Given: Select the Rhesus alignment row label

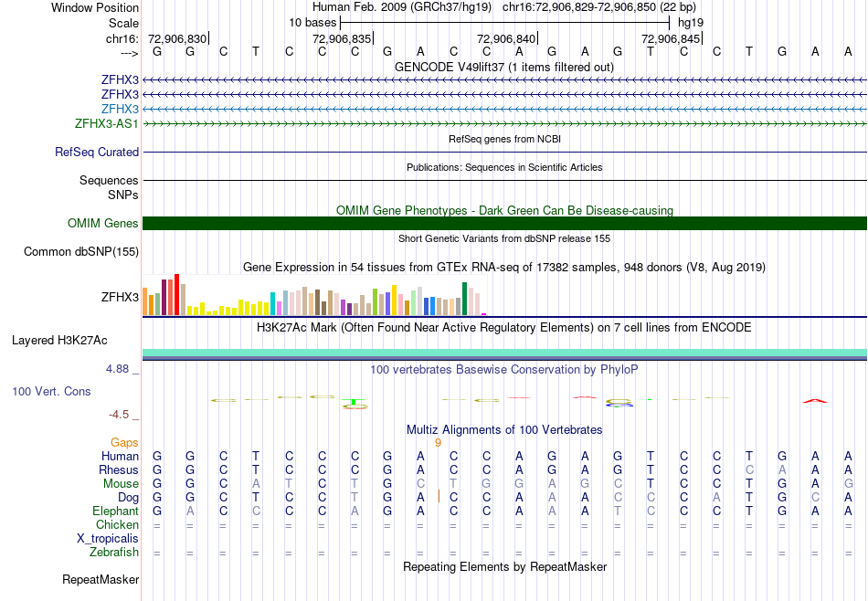Looking at the screenshot, I should pos(119,470).
